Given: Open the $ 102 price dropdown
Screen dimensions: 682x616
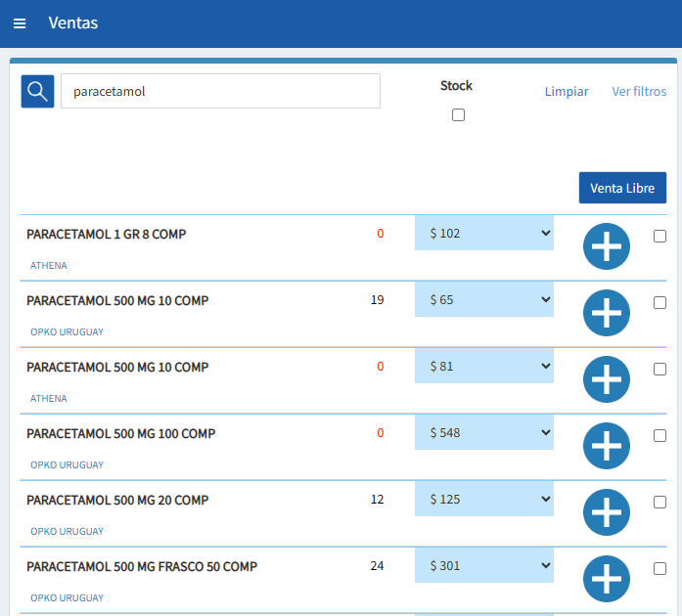Looking at the screenshot, I should [484, 234].
